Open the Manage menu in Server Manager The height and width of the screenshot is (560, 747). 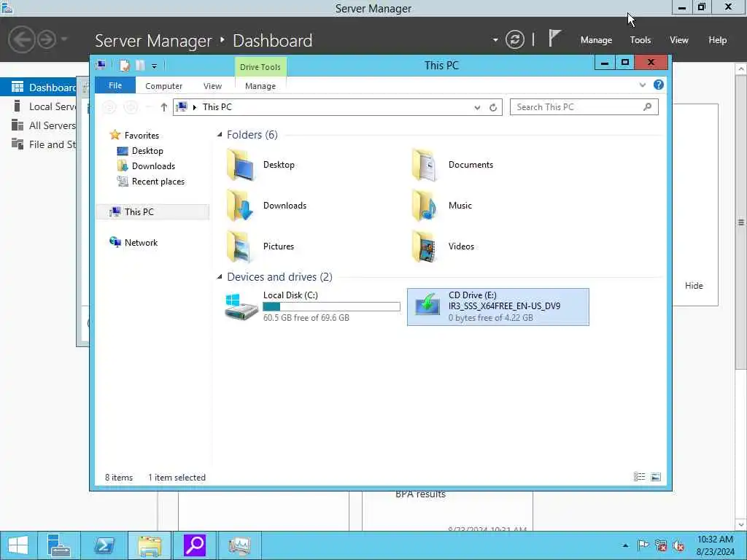(x=596, y=40)
